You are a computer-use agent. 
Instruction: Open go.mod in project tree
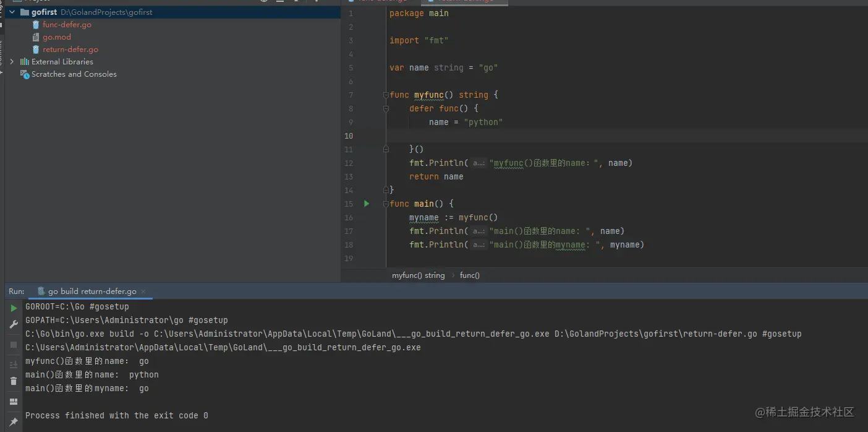click(x=57, y=37)
